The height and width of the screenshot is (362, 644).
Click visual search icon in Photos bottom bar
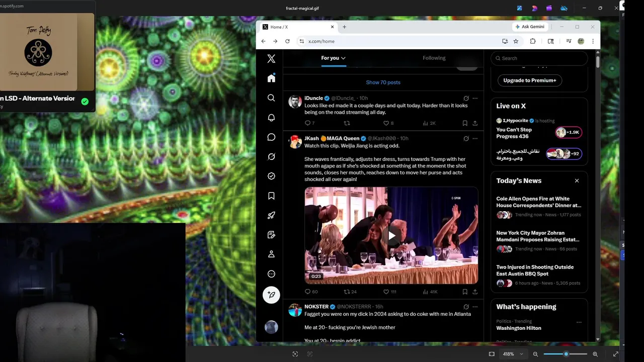[295, 354]
